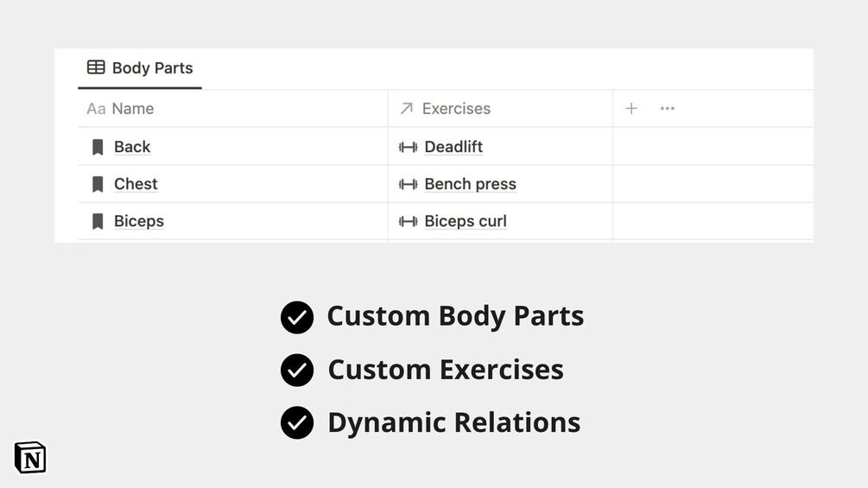
Task: Click the empty cell next to Biceps curl
Action: coord(713,221)
